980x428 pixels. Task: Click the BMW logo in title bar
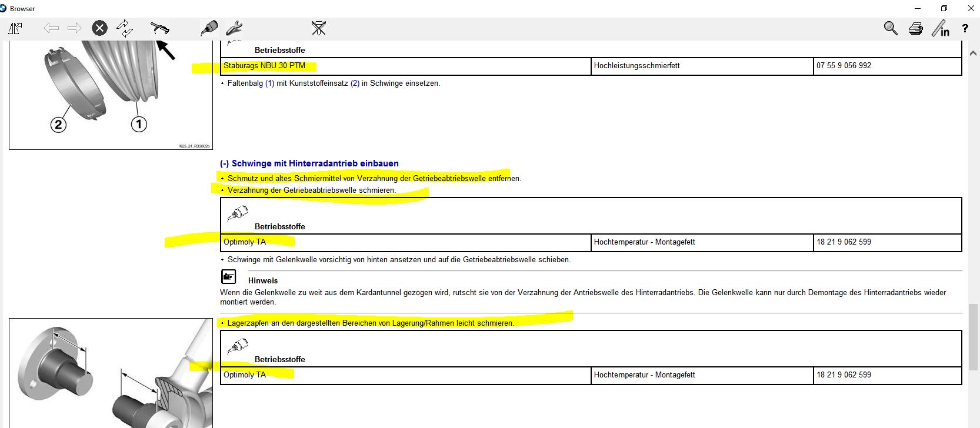(x=4, y=8)
